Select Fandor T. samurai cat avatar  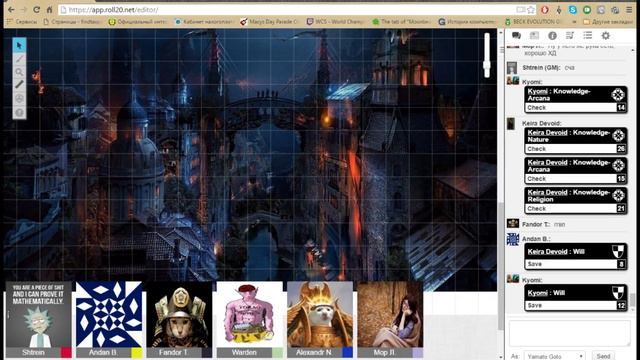click(179, 314)
